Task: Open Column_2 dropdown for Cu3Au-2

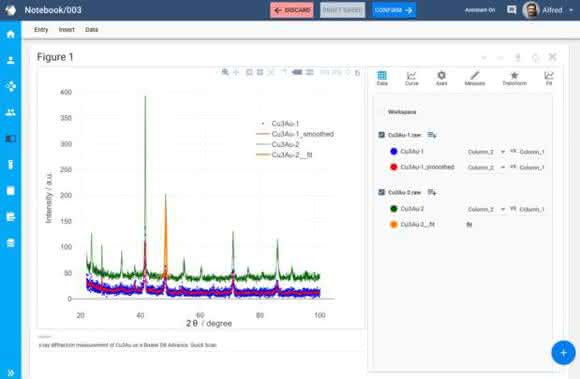Action: coord(486,209)
